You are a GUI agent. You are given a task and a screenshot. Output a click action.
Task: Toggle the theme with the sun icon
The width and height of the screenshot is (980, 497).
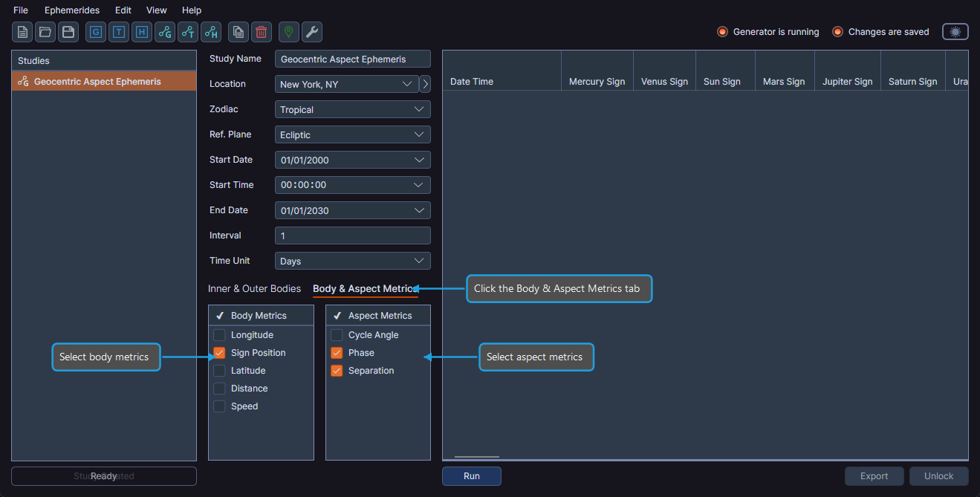click(955, 31)
